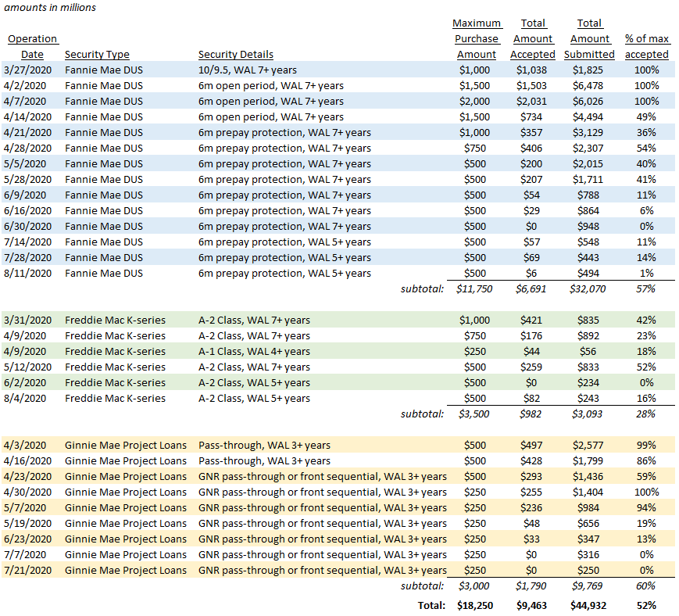
Task: Click the 'Operation Date' column header
Action: pyautogui.click(x=32, y=46)
